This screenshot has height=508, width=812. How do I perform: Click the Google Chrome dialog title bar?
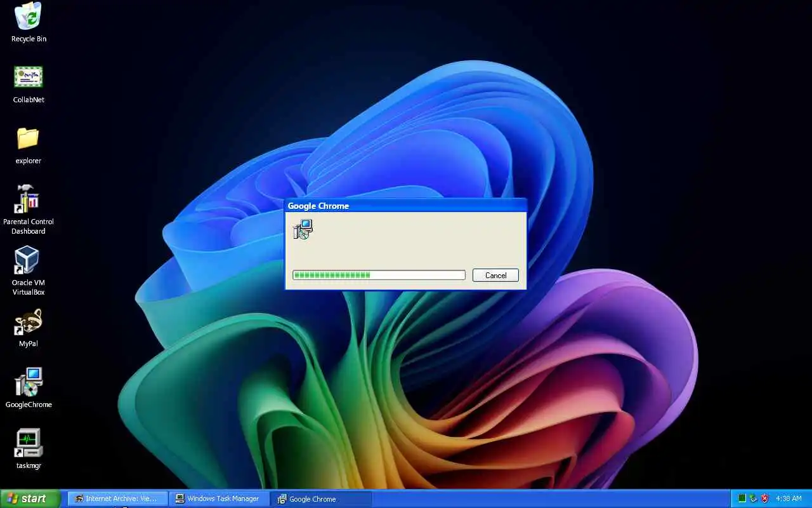pos(406,206)
